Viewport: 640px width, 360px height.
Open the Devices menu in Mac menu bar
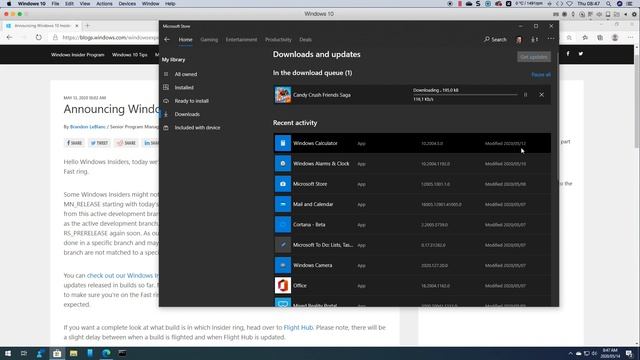pyautogui.click(x=127, y=4)
